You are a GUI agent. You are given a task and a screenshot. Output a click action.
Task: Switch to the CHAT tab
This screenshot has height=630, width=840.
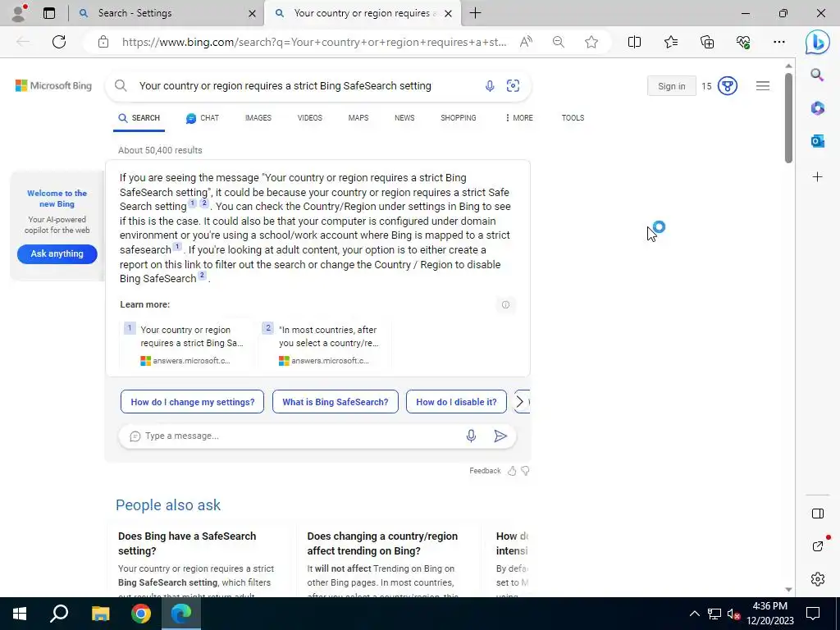[203, 118]
